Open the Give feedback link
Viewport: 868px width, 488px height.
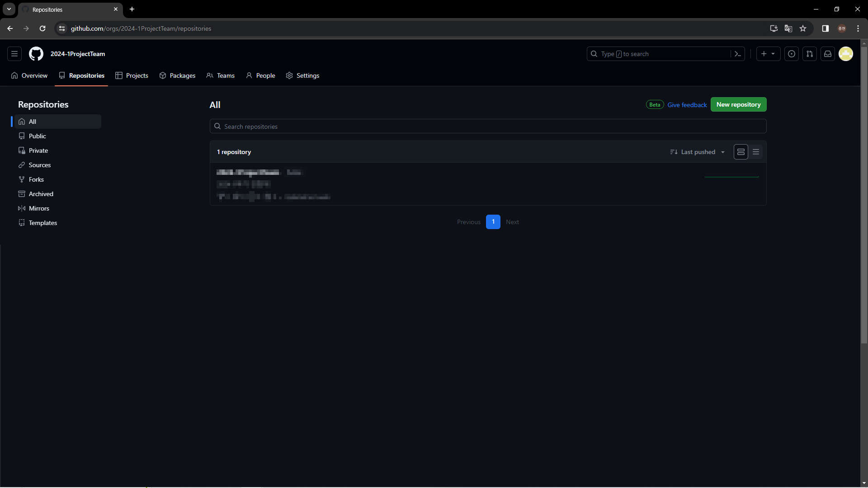[x=687, y=105]
